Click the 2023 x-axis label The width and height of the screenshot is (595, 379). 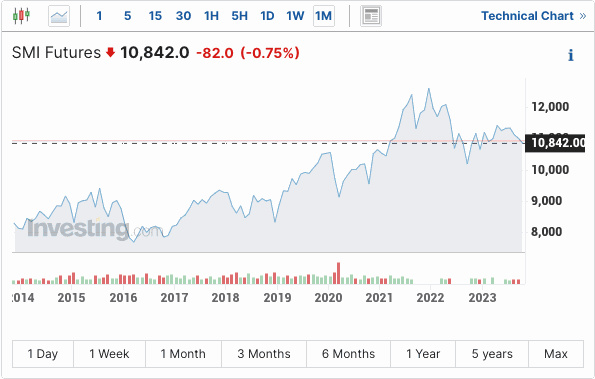[x=482, y=297]
